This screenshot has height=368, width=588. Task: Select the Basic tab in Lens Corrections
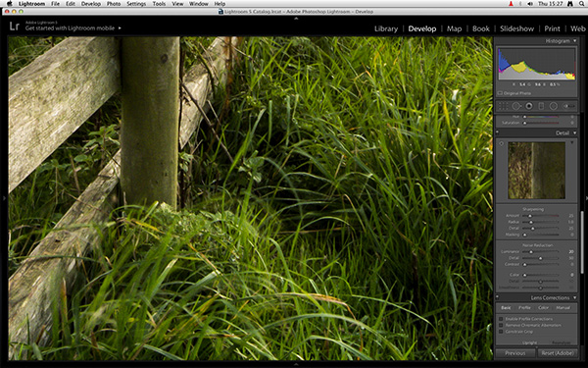coord(506,308)
